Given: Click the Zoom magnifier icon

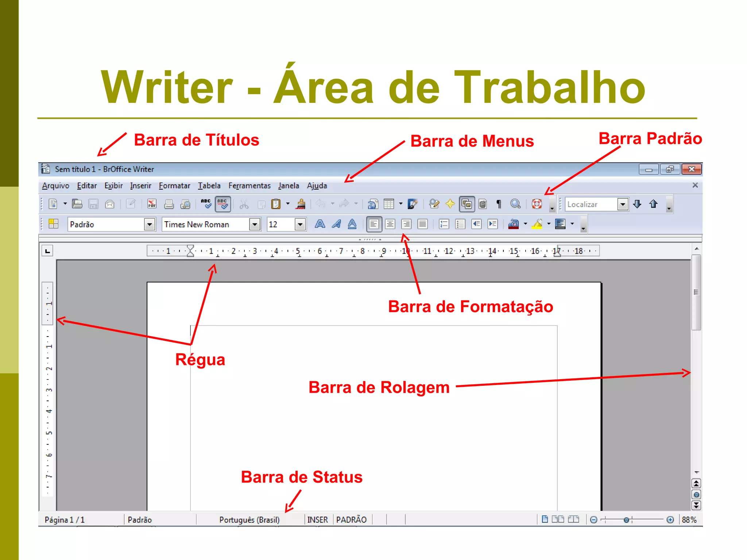Looking at the screenshot, I should (x=515, y=204).
